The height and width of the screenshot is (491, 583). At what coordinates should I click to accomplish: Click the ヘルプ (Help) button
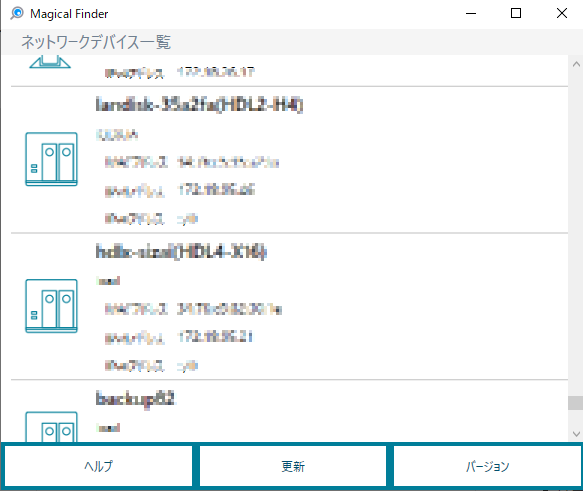click(98, 466)
